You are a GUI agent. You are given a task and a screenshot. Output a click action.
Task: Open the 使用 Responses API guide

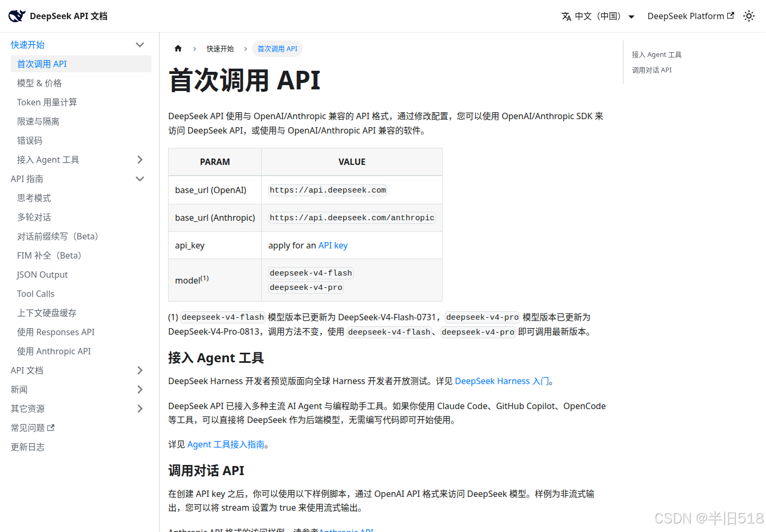coord(81,332)
